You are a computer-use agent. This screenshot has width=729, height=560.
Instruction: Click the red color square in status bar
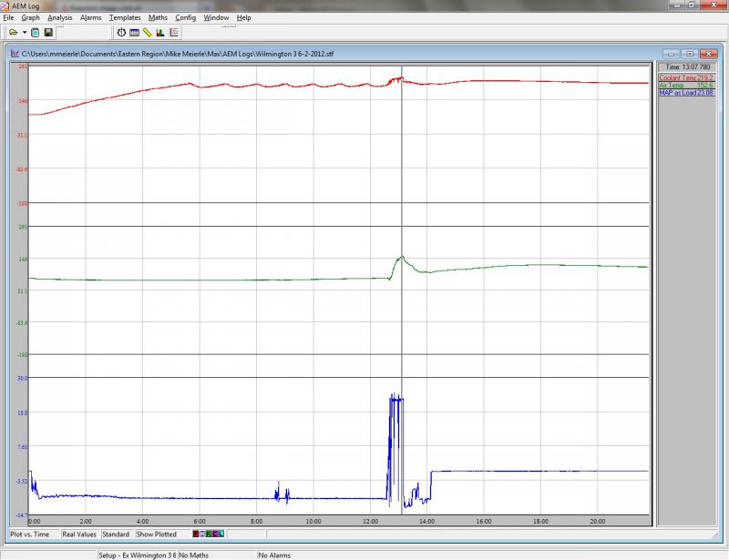(197, 535)
